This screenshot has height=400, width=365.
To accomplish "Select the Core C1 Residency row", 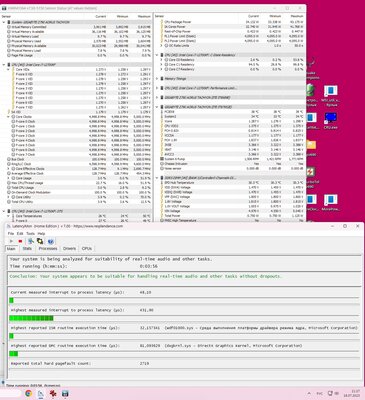I will coord(230,64).
